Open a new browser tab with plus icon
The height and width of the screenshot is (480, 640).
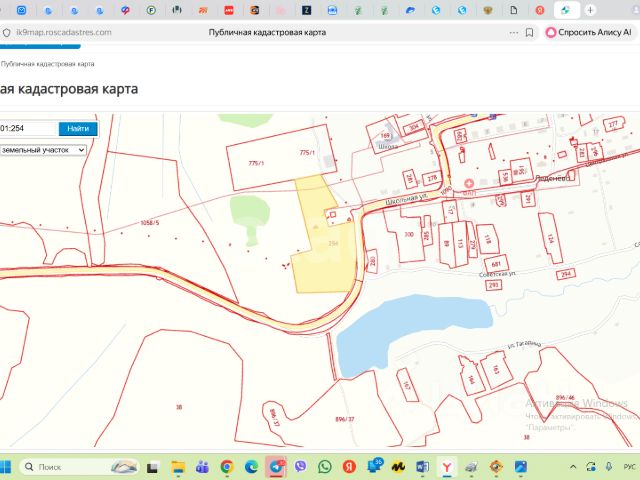click(x=590, y=9)
